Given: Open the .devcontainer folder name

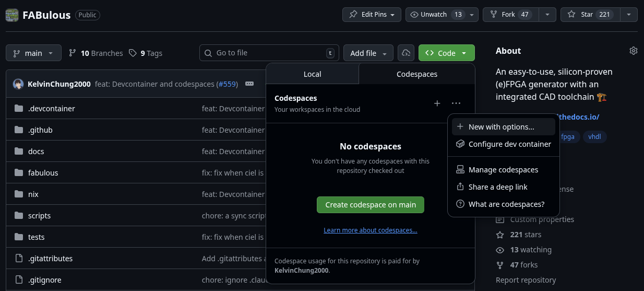Looking at the screenshot, I should click(x=52, y=109).
